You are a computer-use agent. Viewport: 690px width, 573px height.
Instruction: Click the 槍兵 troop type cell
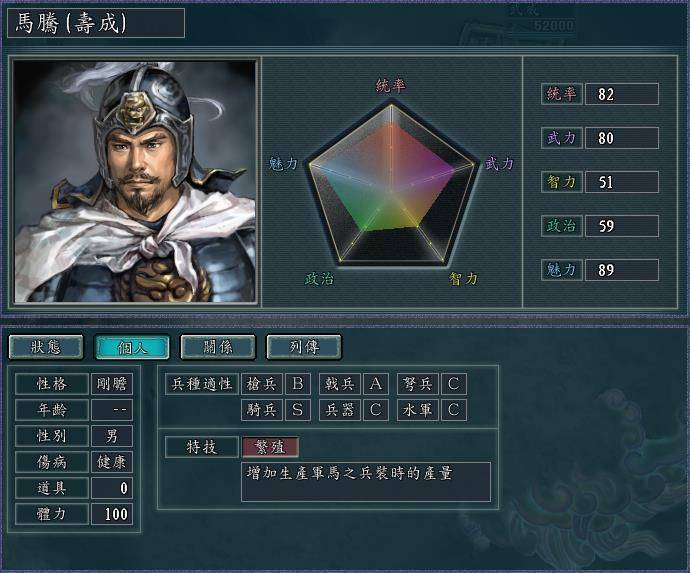point(261,384)
